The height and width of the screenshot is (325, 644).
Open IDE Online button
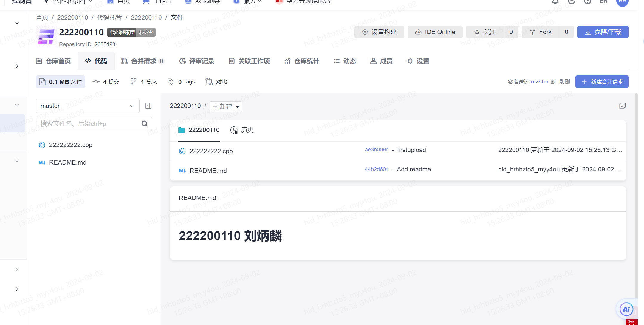coord(435,32)
